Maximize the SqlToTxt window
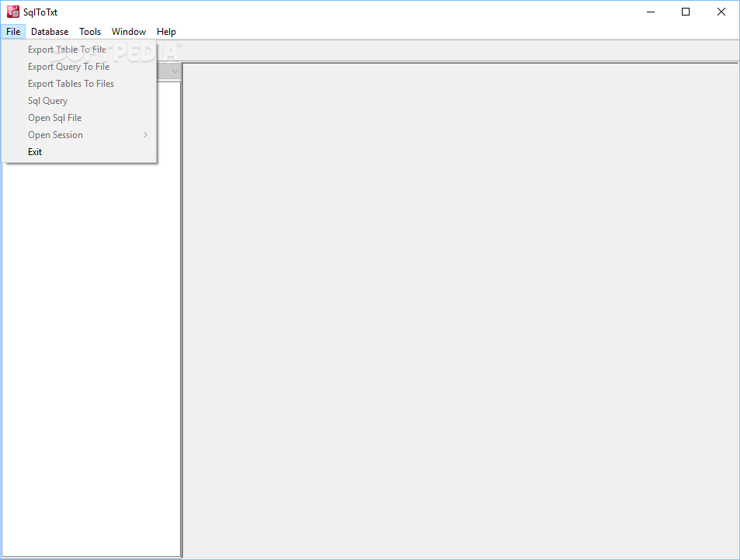This screenshot has height=560, width=740. (686, 12)
